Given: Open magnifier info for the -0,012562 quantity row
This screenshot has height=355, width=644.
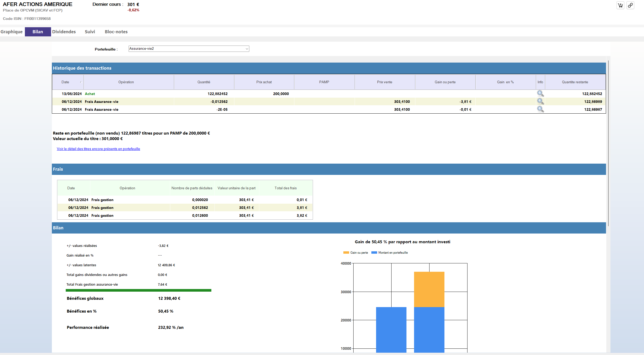Looking at the screenshot, I should point(540,101).
